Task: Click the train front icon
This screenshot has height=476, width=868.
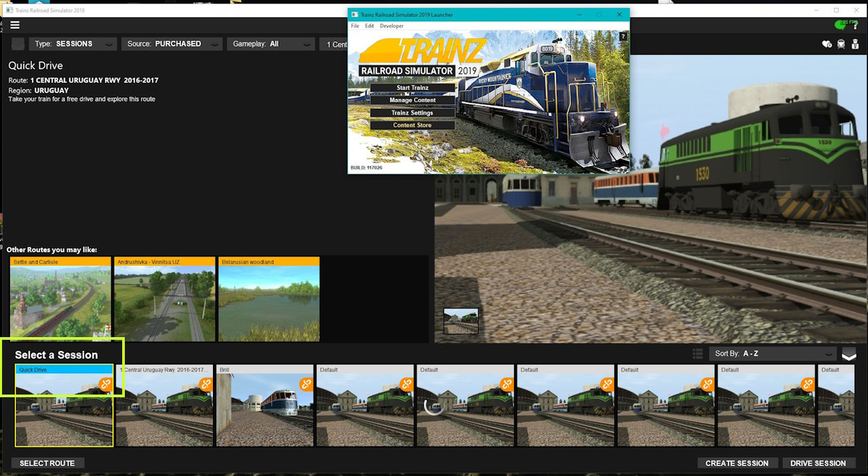Action: point(841,44)
